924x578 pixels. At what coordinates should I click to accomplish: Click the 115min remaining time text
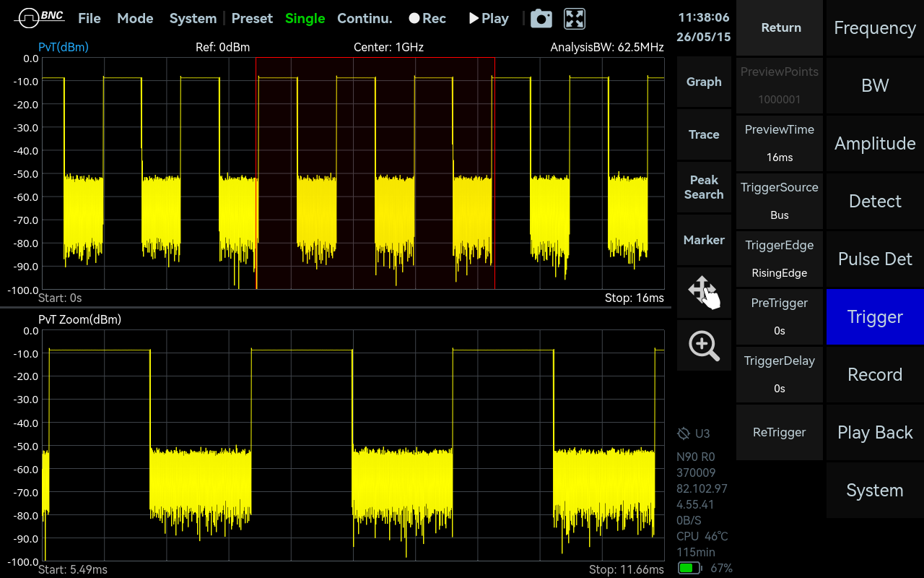[x=696, y=552]
